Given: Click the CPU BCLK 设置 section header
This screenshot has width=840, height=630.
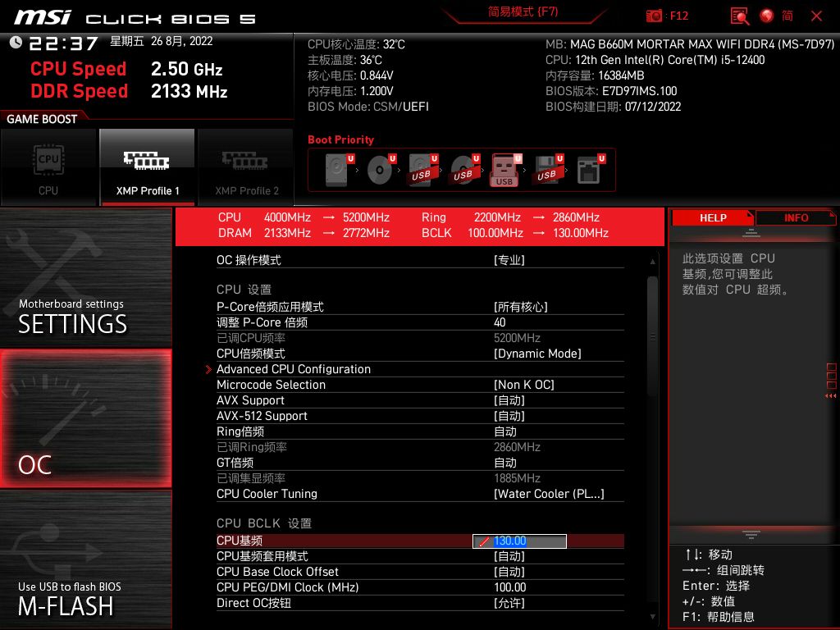Looking at the screenshot, I should [x=263, y=523].
